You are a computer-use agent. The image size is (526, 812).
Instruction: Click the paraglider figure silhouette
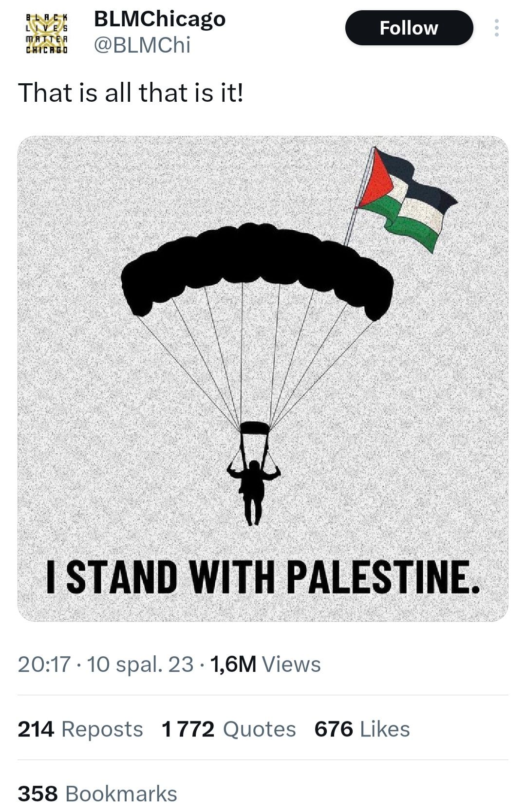pyautogui.click(x=253, y=492)
